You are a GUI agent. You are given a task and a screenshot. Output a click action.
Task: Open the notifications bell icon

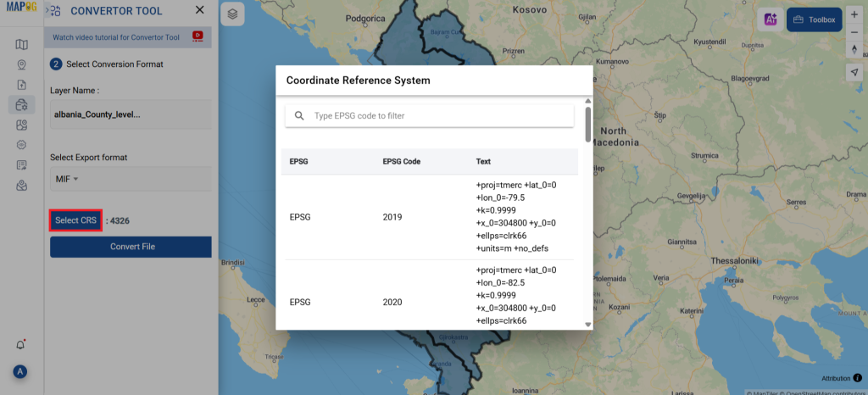point(20,345)
